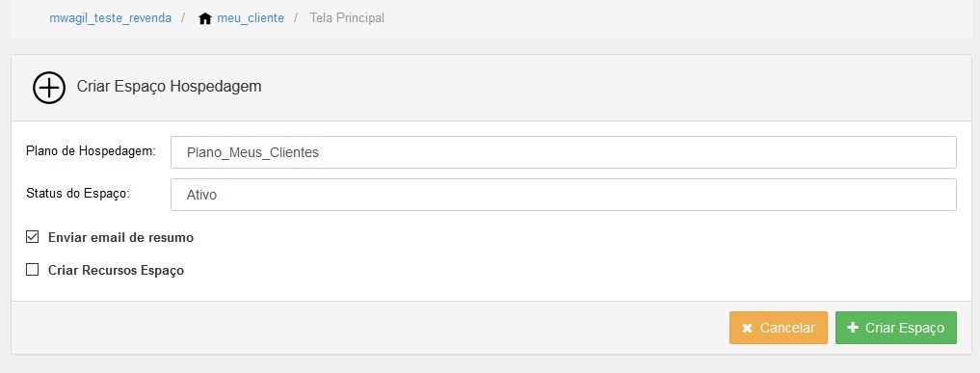Open the Status do Espaço dropdown

pos(563,195)
